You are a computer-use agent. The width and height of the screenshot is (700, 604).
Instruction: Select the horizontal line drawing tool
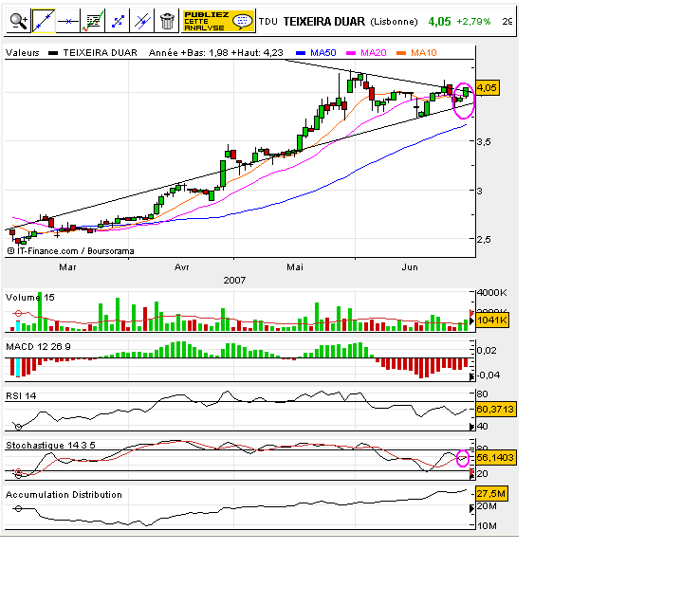(68, 21)
